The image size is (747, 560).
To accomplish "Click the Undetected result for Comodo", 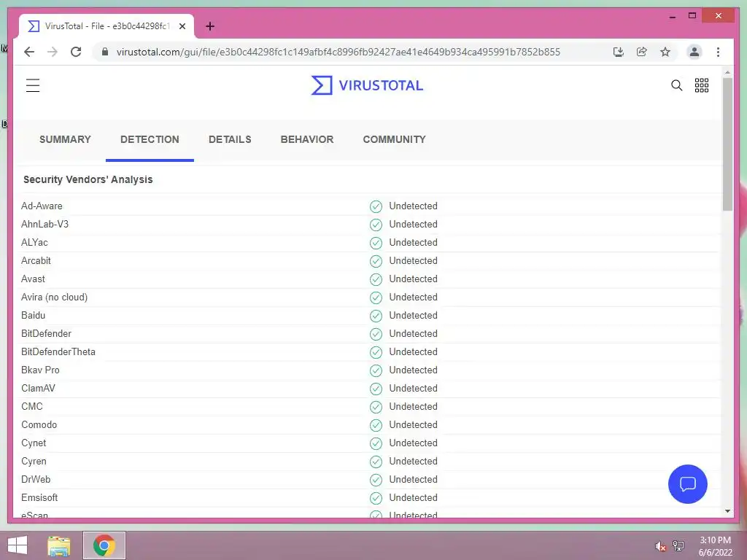I will click(x=413, y=425).
